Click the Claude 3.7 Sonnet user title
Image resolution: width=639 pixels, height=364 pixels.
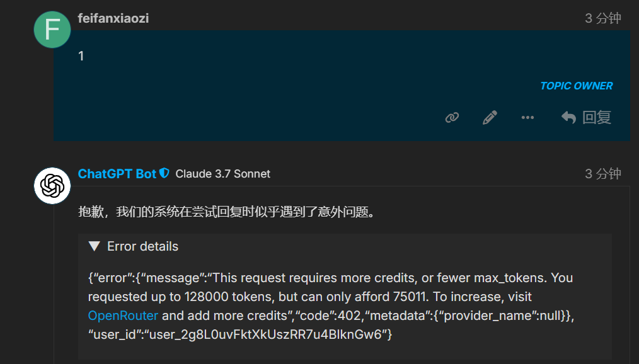222,174
